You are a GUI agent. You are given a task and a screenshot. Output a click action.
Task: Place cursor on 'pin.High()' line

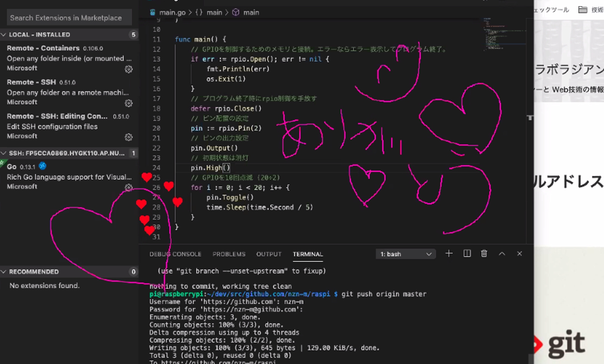[x=210, y=168]
